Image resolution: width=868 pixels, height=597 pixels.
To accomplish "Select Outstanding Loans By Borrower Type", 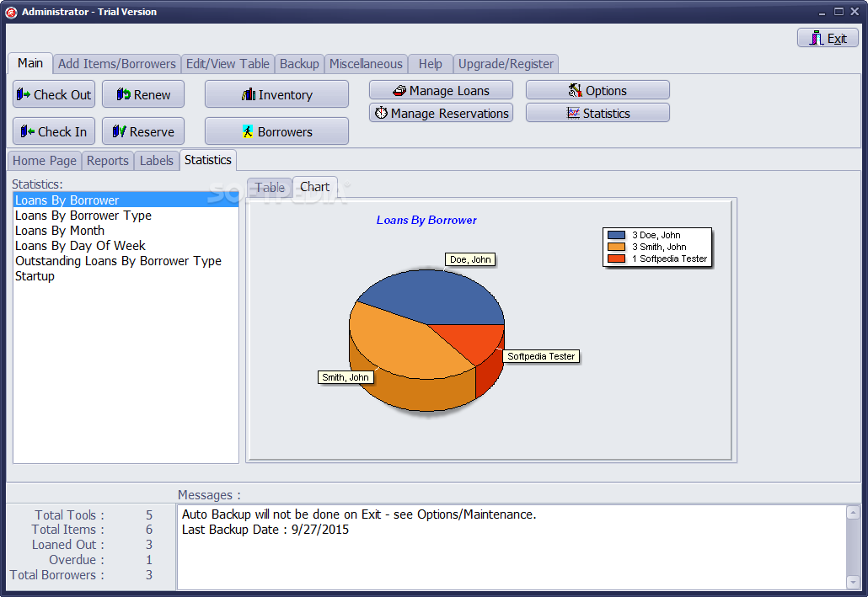I will (126, 260).
